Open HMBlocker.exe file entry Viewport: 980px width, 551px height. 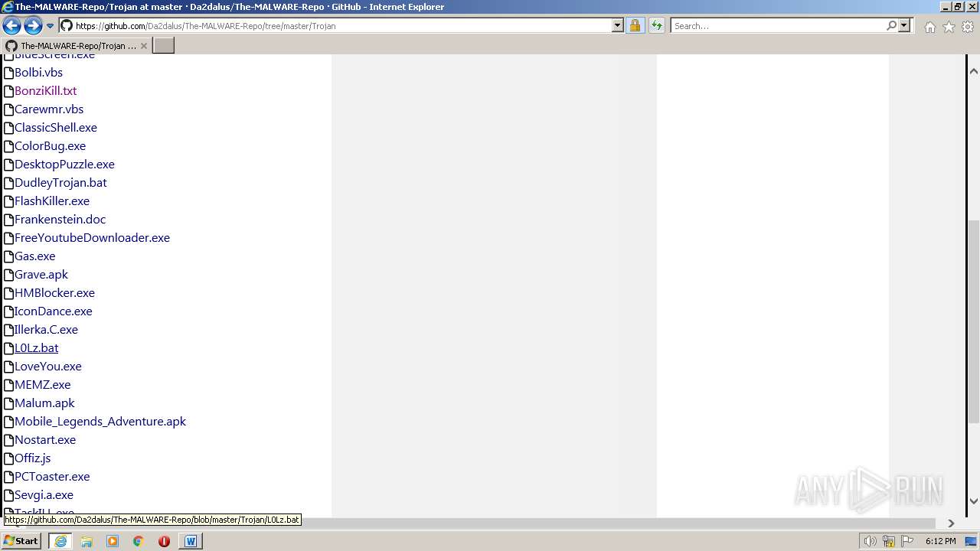tap(54, 292)
